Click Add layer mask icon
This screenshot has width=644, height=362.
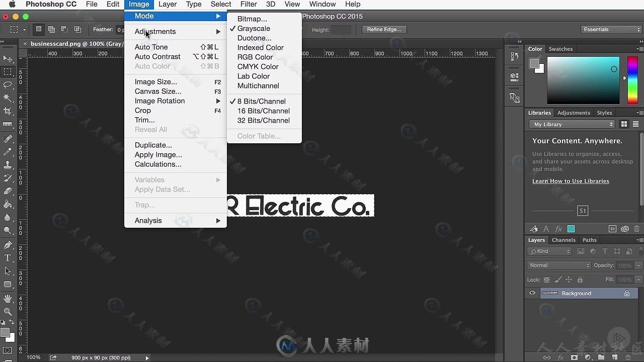[574, 357]
